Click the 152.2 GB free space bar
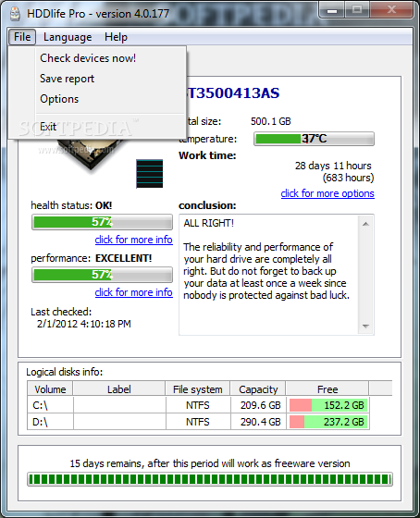This screenshot has width=420, height=518. 328,405
